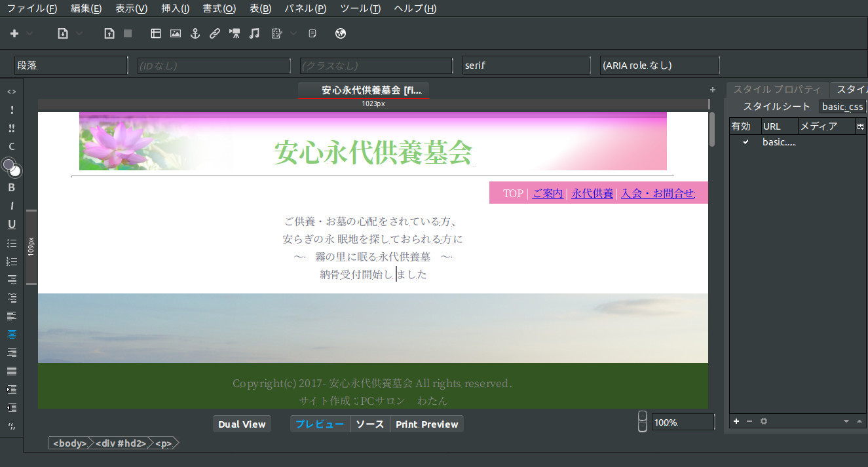Click the new document plus icon
Image resolution: width=868 pixels, height=467 pixels.
pyautogui.click(x=14, y=33)
